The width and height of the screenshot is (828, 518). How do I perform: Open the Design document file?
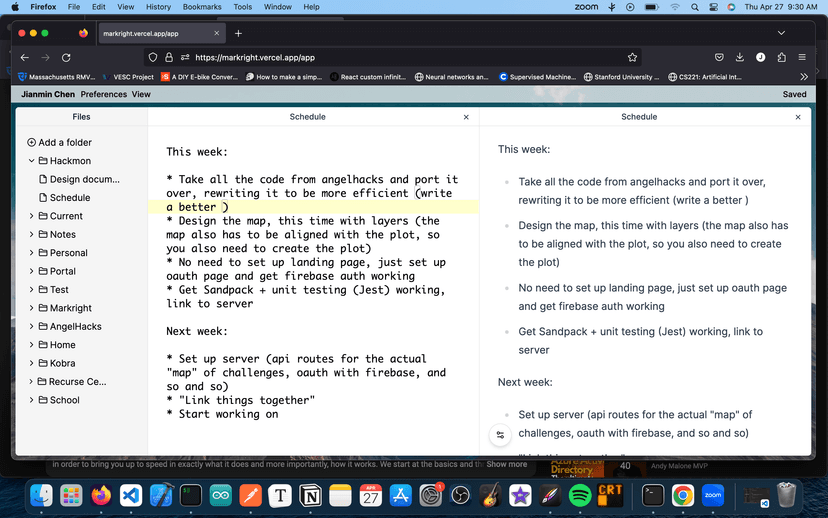coord(84,179)
